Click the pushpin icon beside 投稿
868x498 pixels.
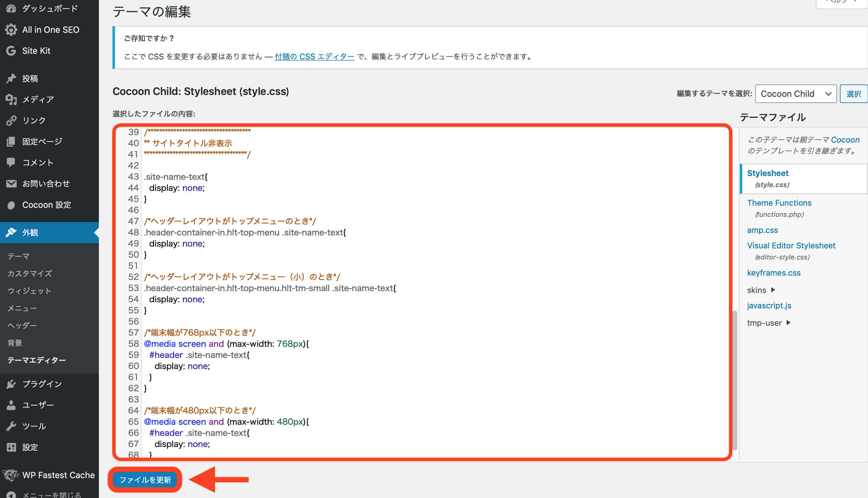click(11, 78)
